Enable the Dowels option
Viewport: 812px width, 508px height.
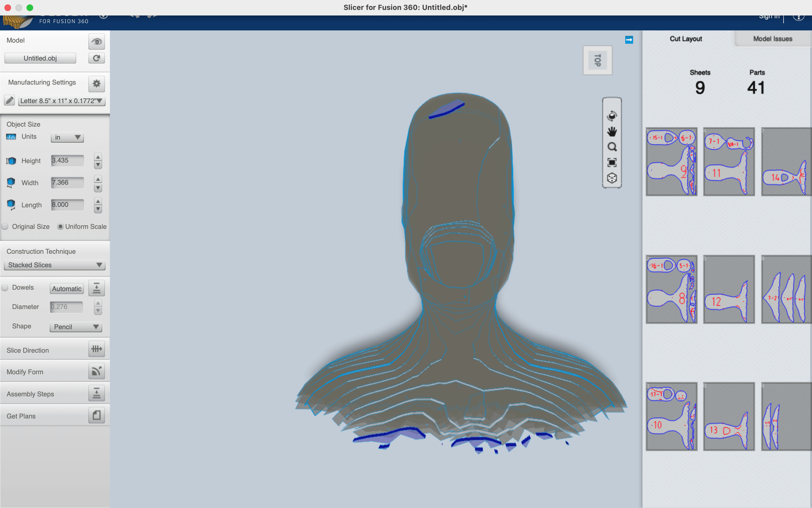coord(5,288)
